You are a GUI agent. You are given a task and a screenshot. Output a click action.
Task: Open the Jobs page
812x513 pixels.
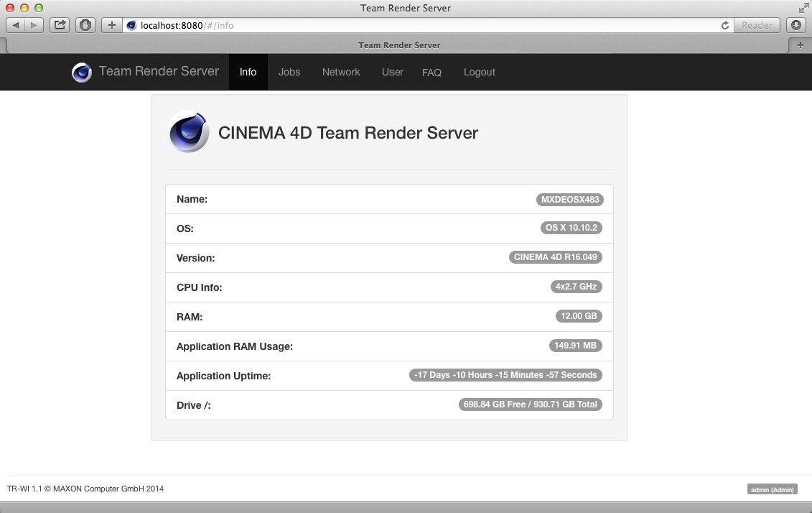tap(289, 72)
